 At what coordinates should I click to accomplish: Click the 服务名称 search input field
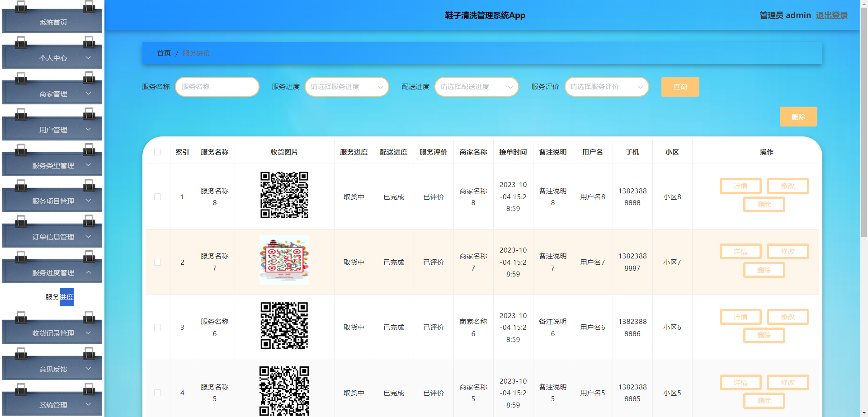coord(217,87)
